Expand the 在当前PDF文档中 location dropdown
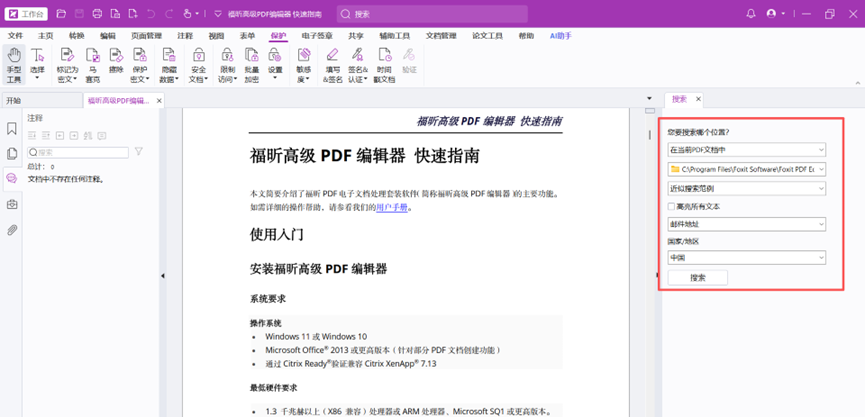 click(x=747, y=151)
